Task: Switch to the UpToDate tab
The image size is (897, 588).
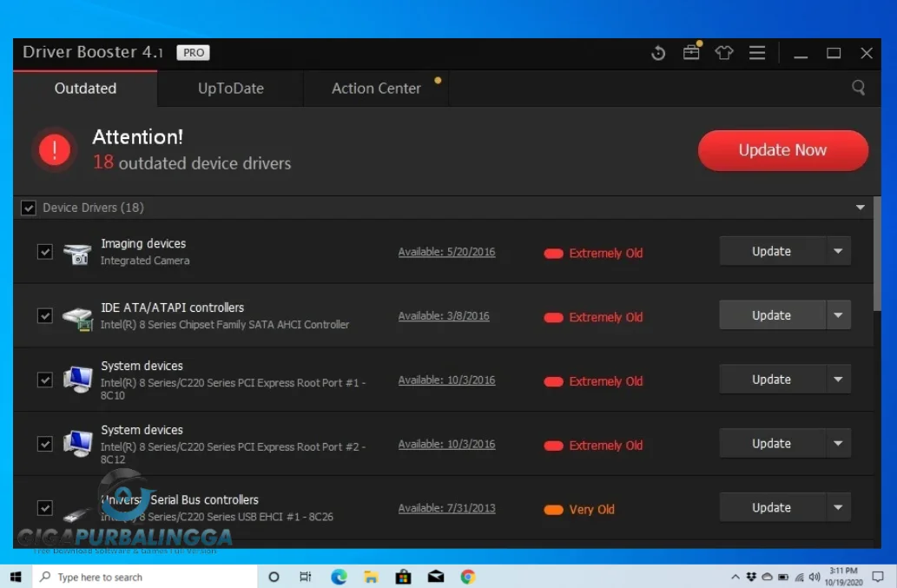Action: pos(230,89)
